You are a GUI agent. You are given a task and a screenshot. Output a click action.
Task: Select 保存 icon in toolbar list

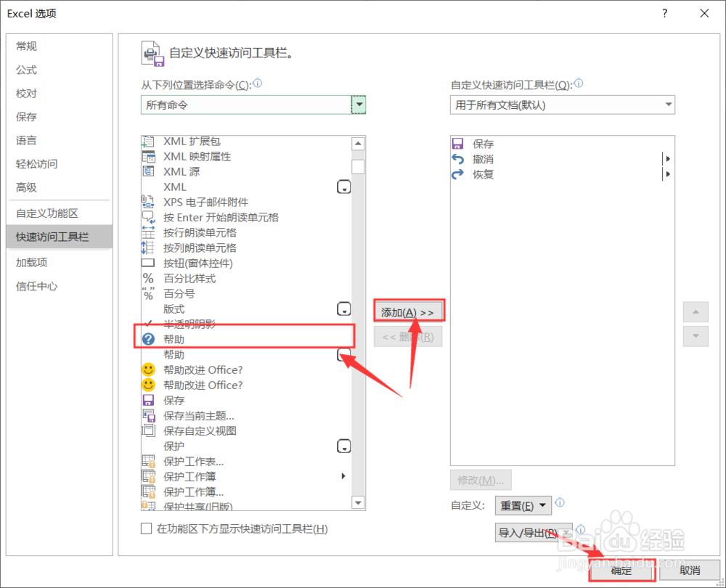coord(457,144)
